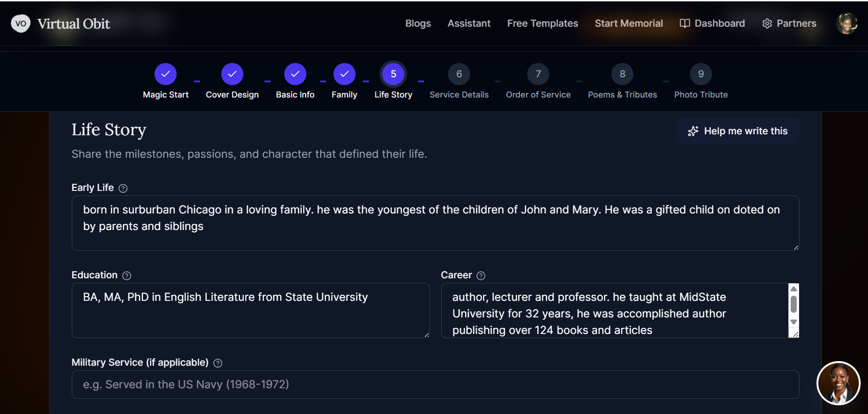Image resolution: width=868 pixels, height=414 pixels.
Task: Show help for Education field
Action: pyautogui.click(x=127, y=276)
